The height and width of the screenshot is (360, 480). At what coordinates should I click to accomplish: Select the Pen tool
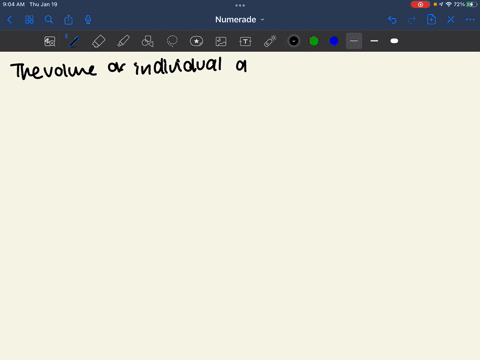tap(74, 41)
